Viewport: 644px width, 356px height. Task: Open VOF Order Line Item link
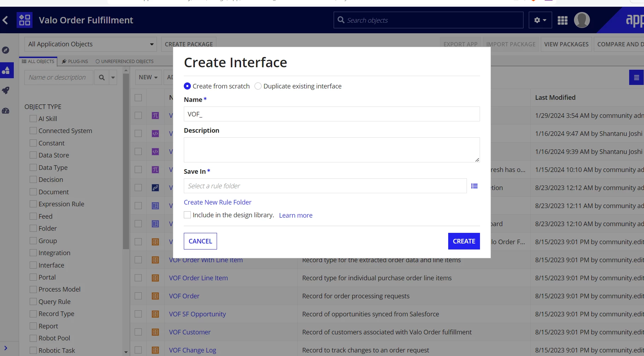tap(198, 278)
